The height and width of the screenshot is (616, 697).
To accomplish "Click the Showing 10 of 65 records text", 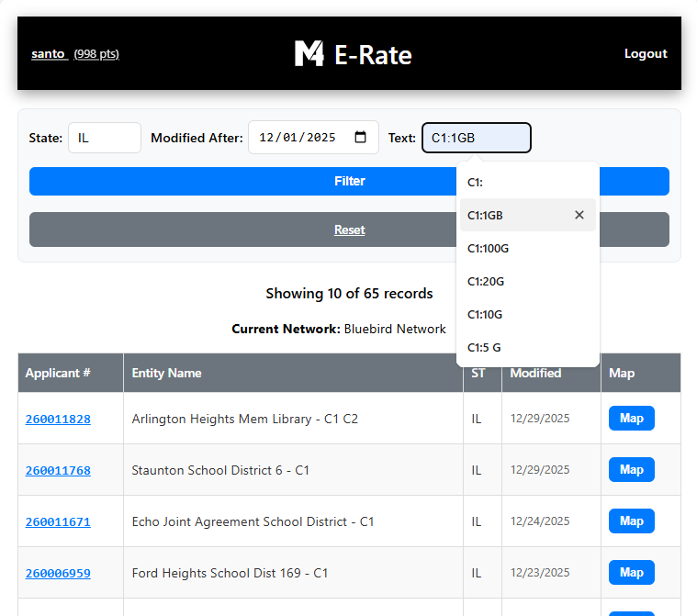I will point(349,294).
